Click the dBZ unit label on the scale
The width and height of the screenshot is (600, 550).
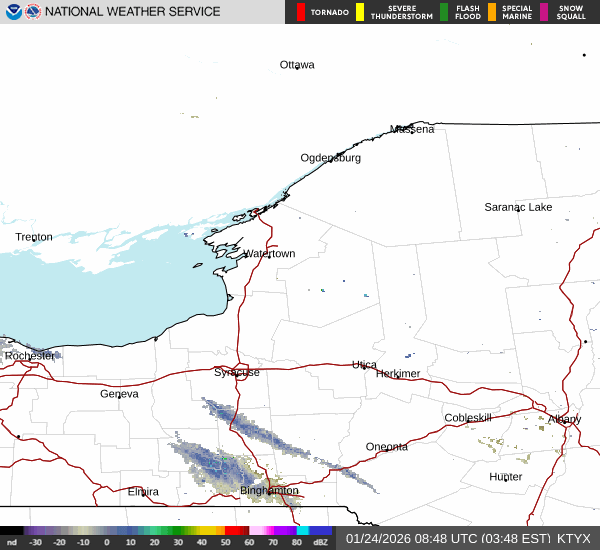point(321,542)
